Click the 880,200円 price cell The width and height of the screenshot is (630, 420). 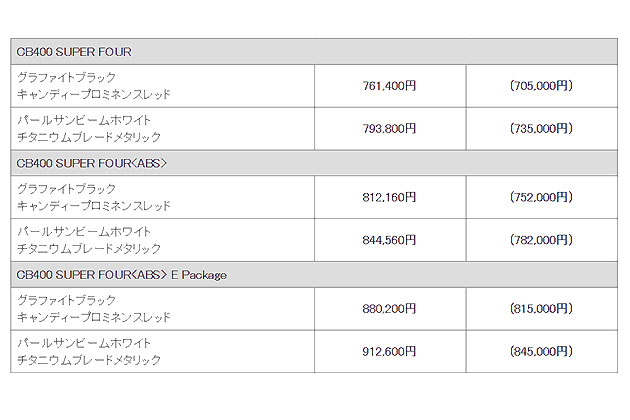[389, 309]
